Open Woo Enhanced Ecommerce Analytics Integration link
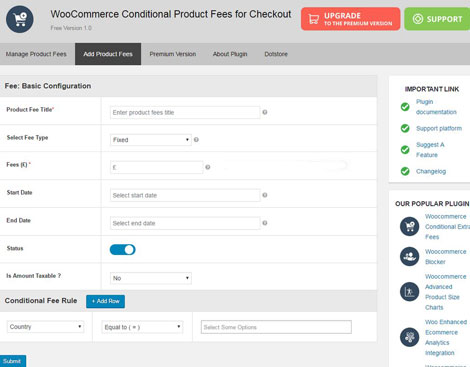The width and height of the screenshot is (470, 367). (x=446, y=337)
